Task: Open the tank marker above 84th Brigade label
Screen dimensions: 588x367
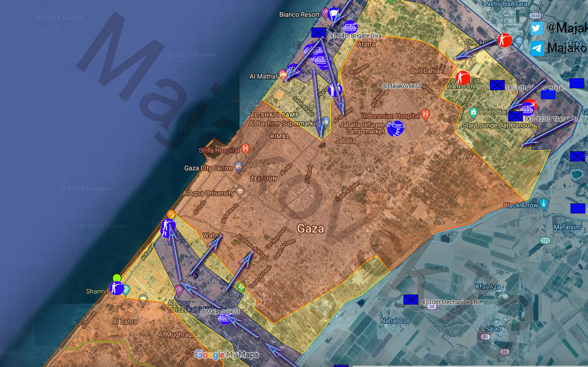Action: [x=350, y=27]
